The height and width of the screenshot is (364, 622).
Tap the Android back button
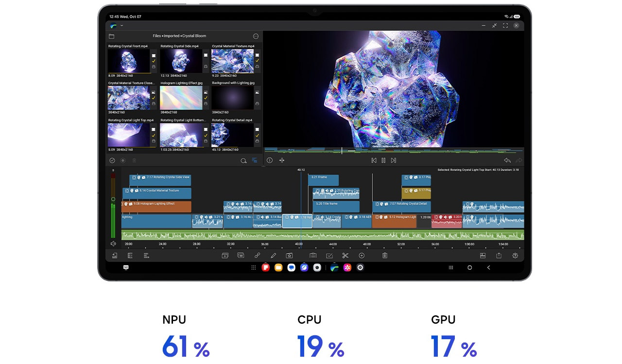488,268
